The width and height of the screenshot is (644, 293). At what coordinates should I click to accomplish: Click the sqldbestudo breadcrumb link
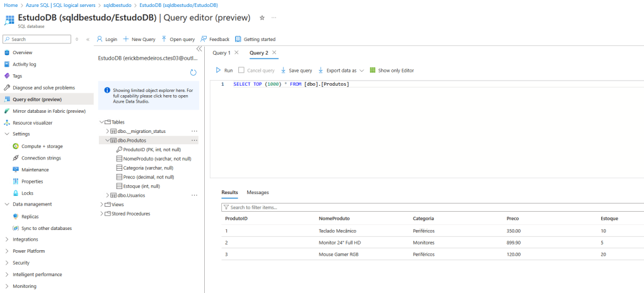pyautogui.click(x=118, y=5)
